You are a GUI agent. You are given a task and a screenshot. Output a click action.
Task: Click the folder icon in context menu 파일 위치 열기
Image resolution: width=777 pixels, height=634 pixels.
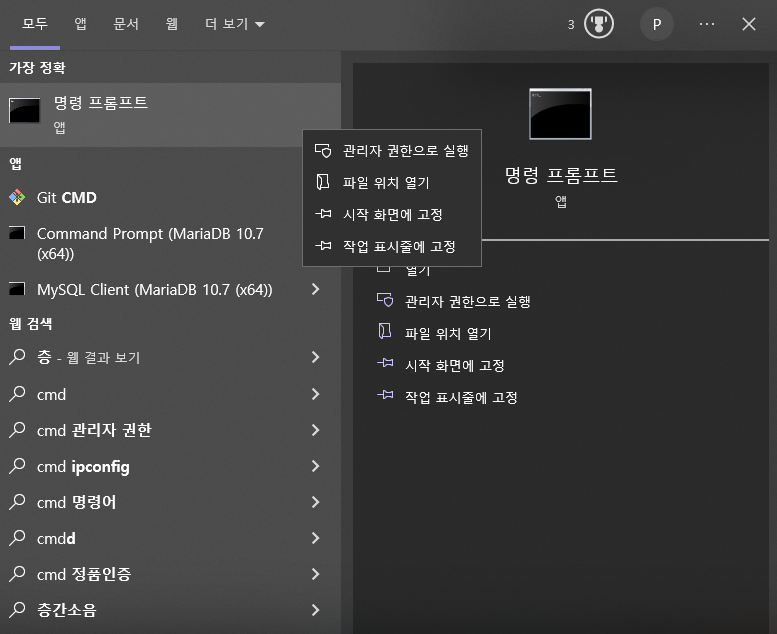(x=323, y=182)
